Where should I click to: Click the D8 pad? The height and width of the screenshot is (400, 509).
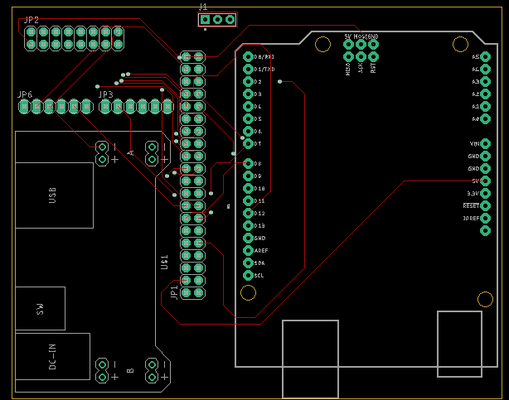click(x=248, y=163)
